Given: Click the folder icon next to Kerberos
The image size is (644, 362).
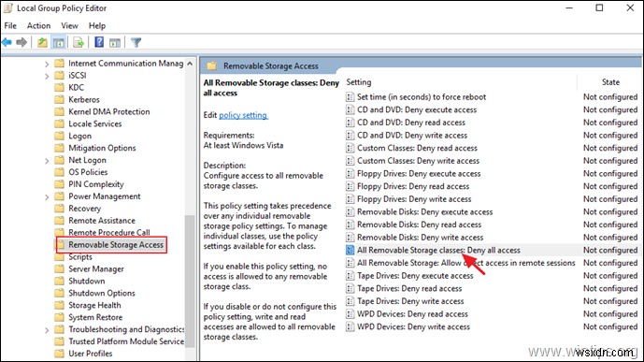Looking at the screenshot, I should [x=60, y=99].
